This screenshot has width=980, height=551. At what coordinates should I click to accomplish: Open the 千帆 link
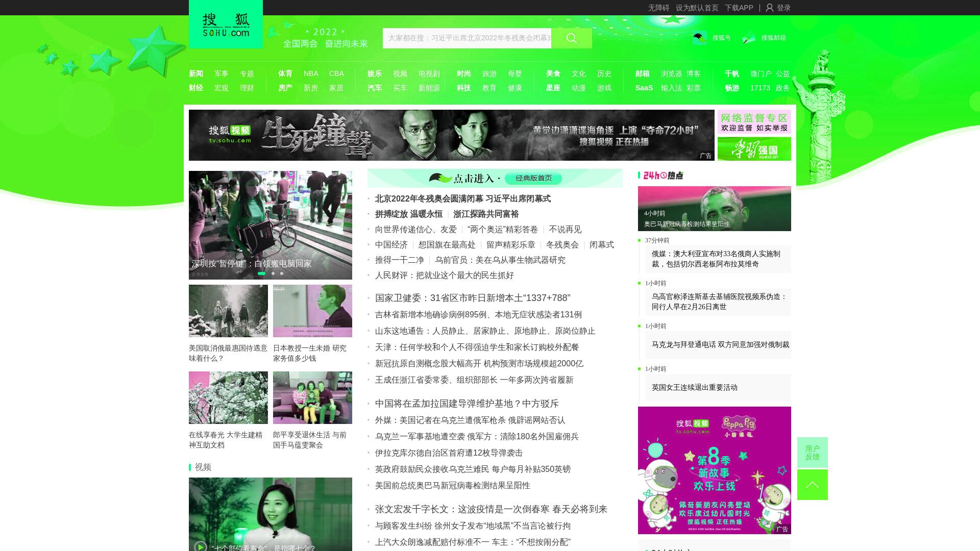(732, 73)
